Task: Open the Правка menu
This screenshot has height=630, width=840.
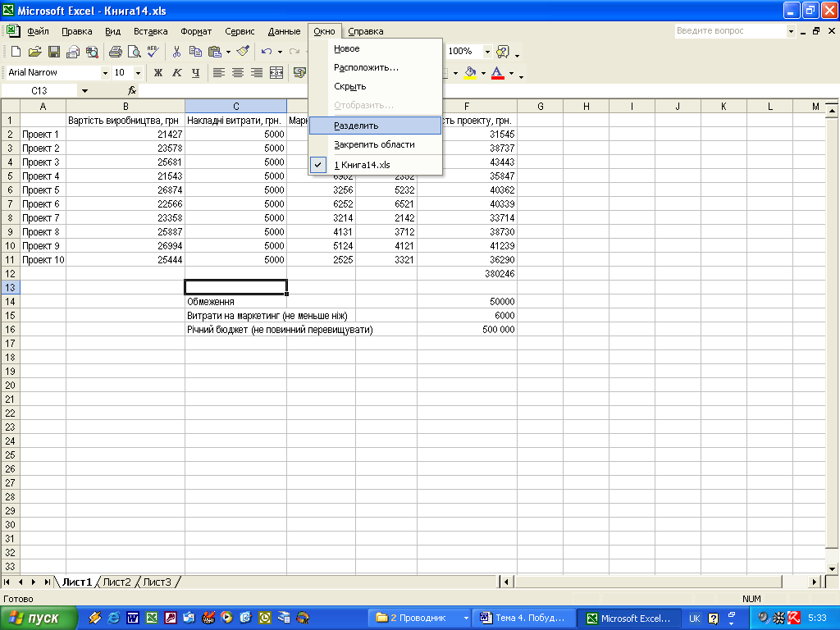Action: 76,31
